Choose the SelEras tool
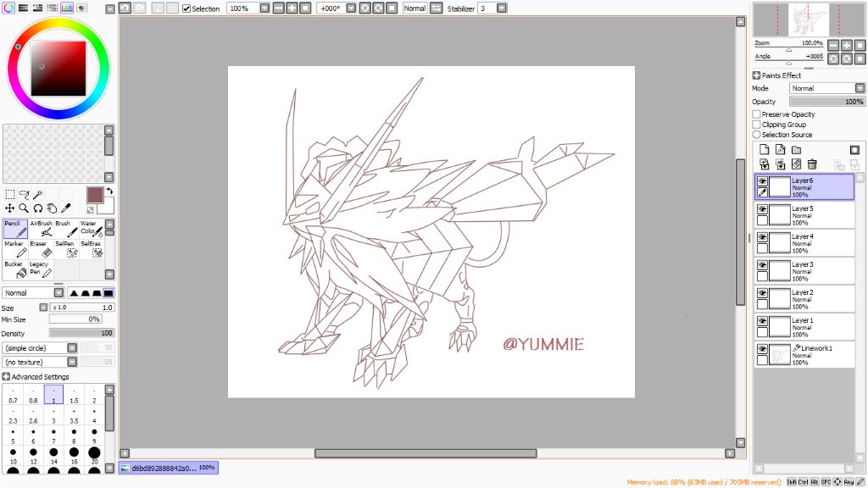This screenshot has width=868, height=488. point(92,249)
